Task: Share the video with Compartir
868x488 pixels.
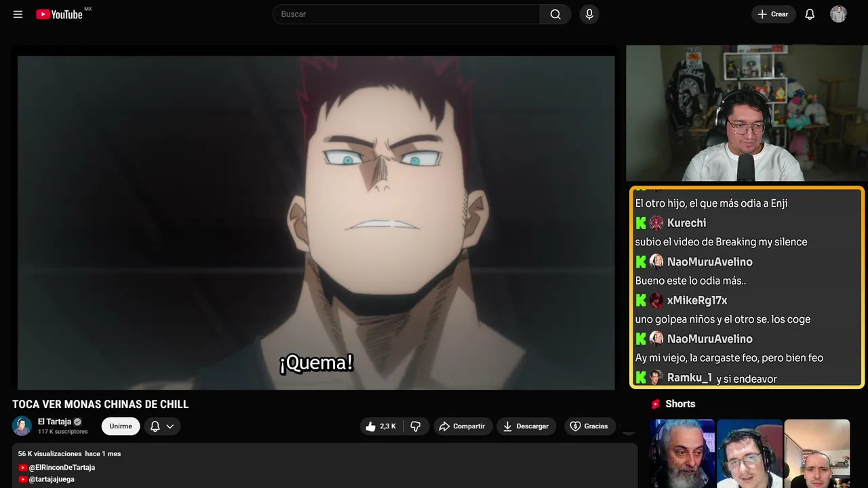Action: [462, 426]
